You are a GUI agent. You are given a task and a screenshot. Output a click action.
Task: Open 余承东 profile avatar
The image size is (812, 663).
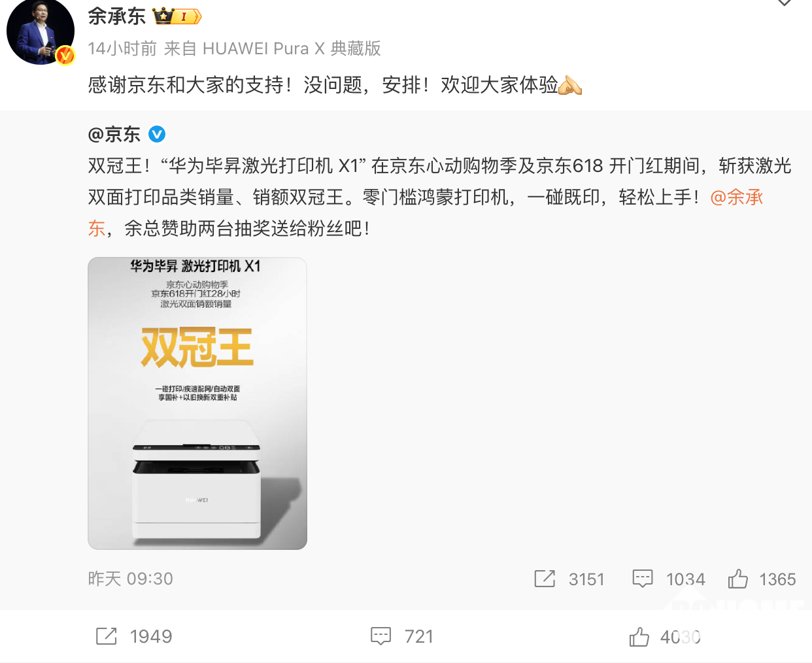coord(40,31)
